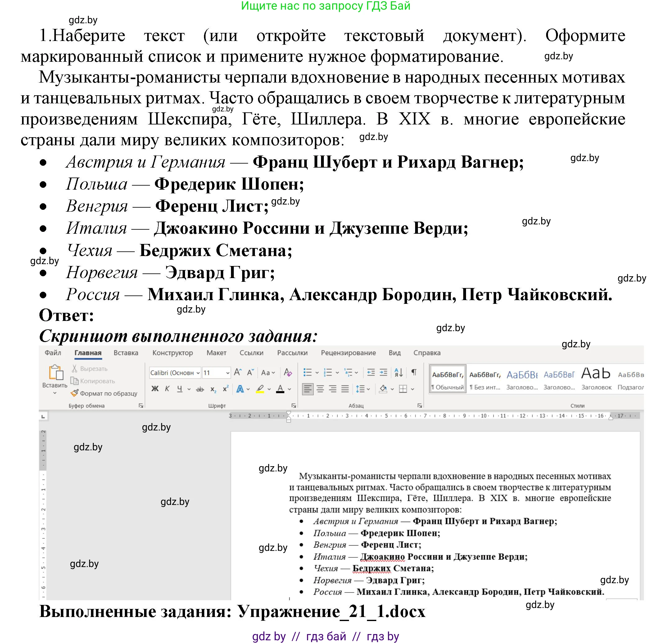Switch to the Конструктор tab
Screen dimensions: 652x644
[172, 353]
